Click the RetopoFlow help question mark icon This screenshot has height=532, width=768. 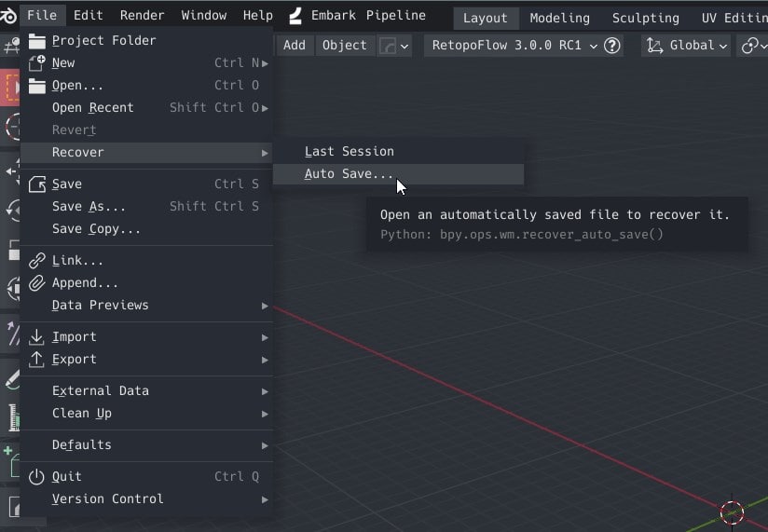pos(612,46)
